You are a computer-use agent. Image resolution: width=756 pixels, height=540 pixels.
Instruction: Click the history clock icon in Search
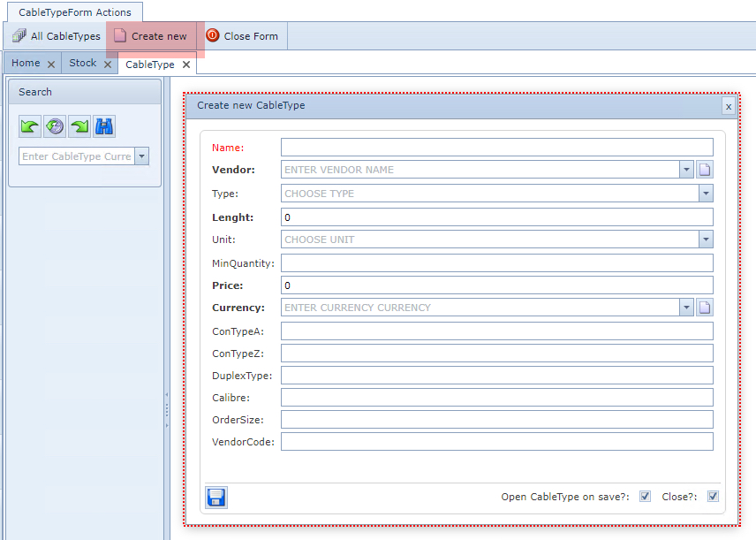coord(55,126)
